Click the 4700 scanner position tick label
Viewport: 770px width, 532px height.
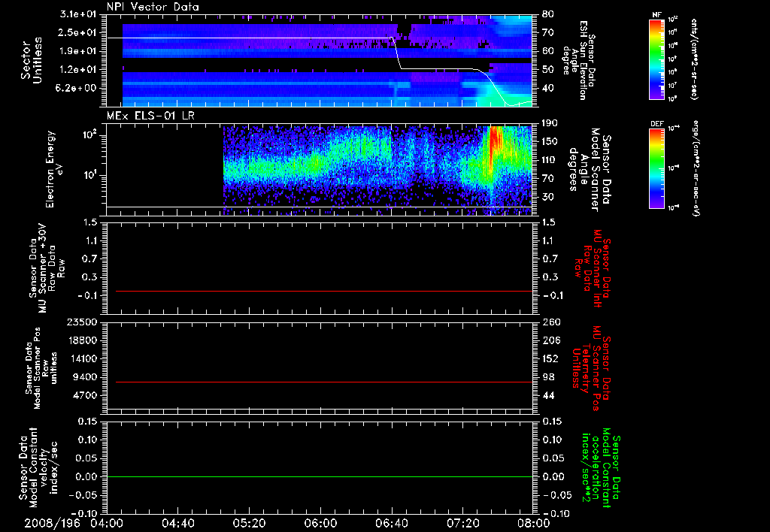tap(86, 395)
